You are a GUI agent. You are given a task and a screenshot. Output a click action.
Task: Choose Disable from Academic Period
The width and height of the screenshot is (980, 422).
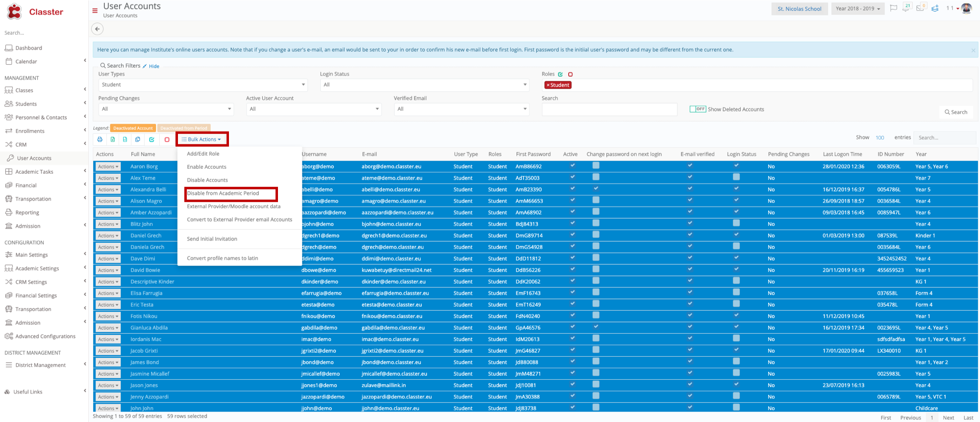click(223, 193)
